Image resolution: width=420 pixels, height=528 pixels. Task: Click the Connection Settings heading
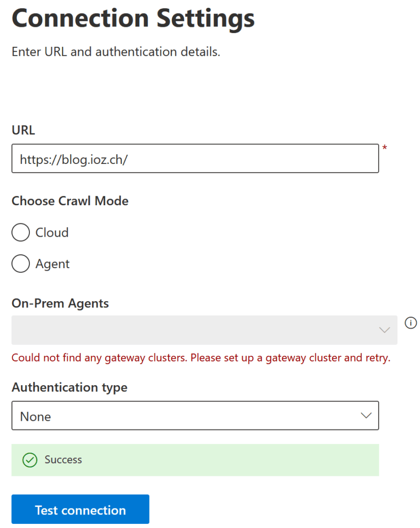click(133, 18)
